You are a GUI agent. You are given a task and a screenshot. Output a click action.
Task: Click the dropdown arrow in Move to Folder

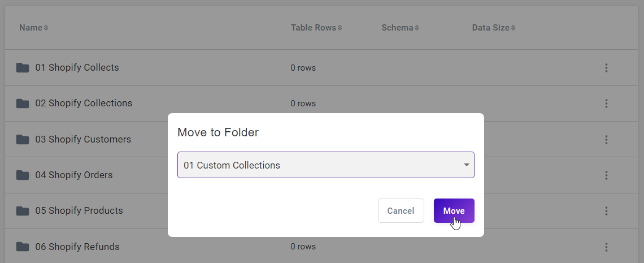[466, 165]
